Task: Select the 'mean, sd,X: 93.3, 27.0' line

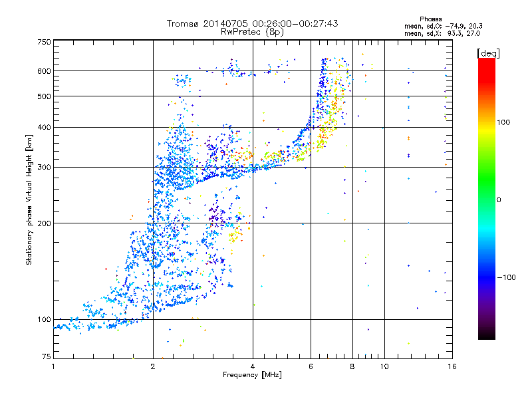Action: (442, 33)
